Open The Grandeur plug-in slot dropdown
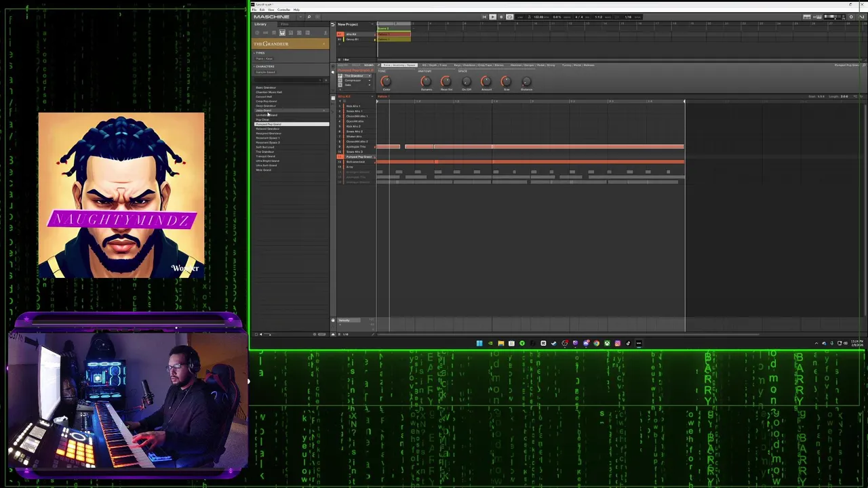The width and height of the screenshot is (868, 488). (x=370, y=76)
